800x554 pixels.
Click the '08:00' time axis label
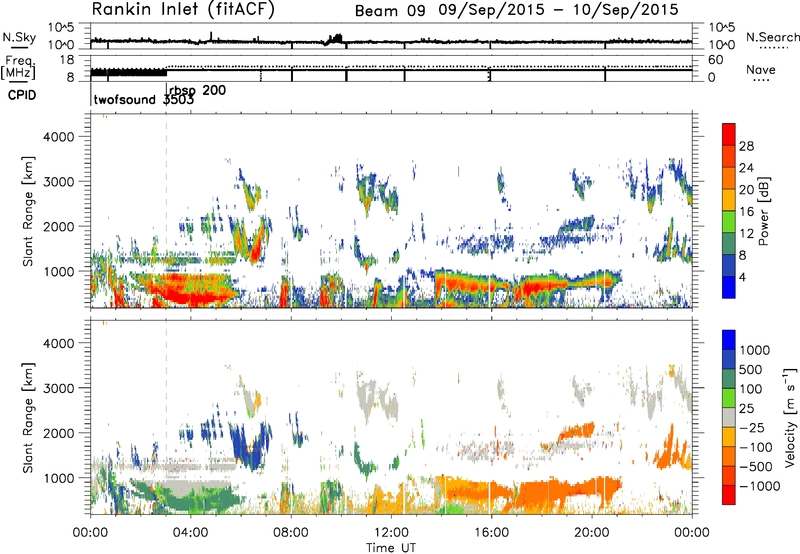tap(291, 533)
